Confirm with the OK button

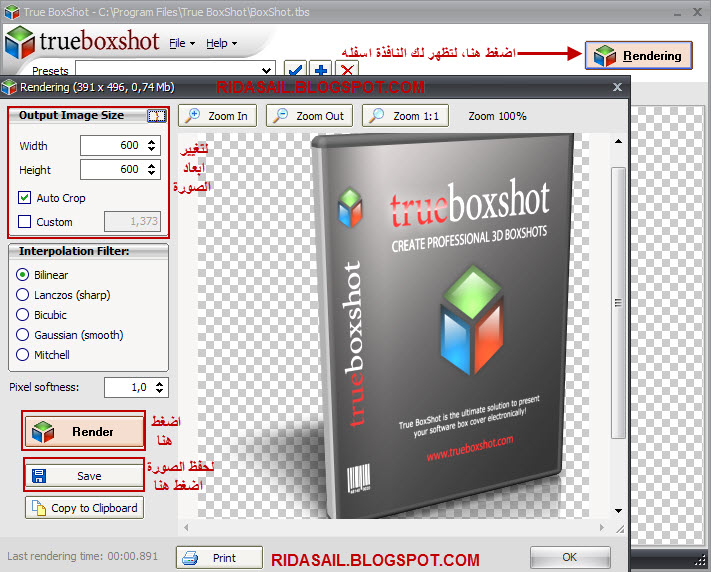570,557
